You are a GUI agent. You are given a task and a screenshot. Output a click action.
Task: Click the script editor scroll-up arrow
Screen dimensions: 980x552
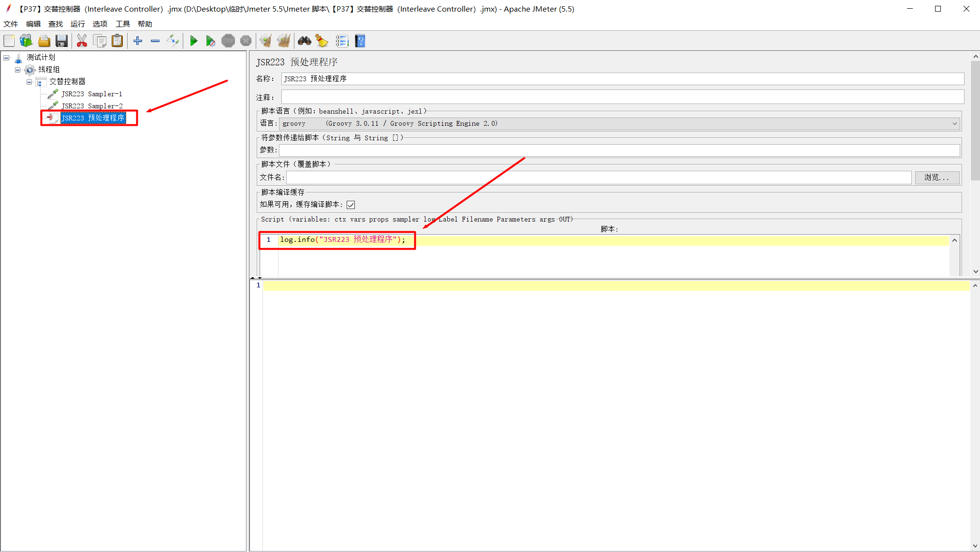954,240
